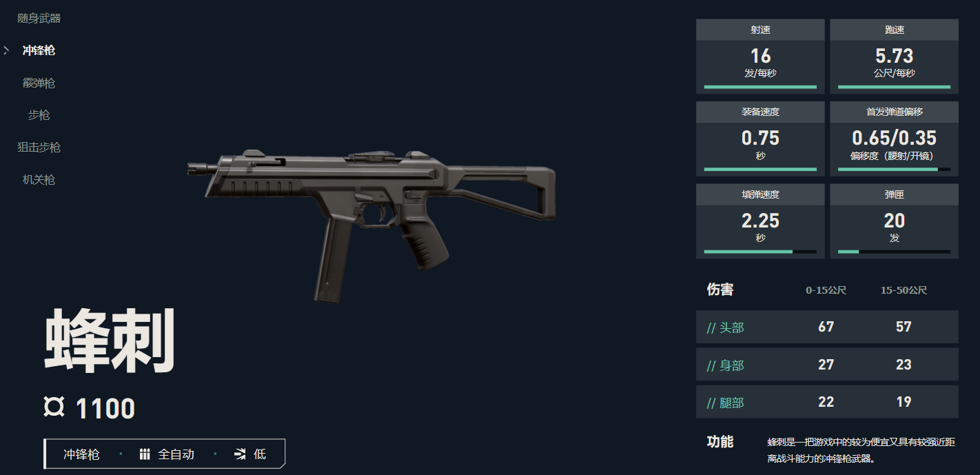Click the 头部 damage row
The width and height of the screenshot is (980, 475).
(827, 327)
